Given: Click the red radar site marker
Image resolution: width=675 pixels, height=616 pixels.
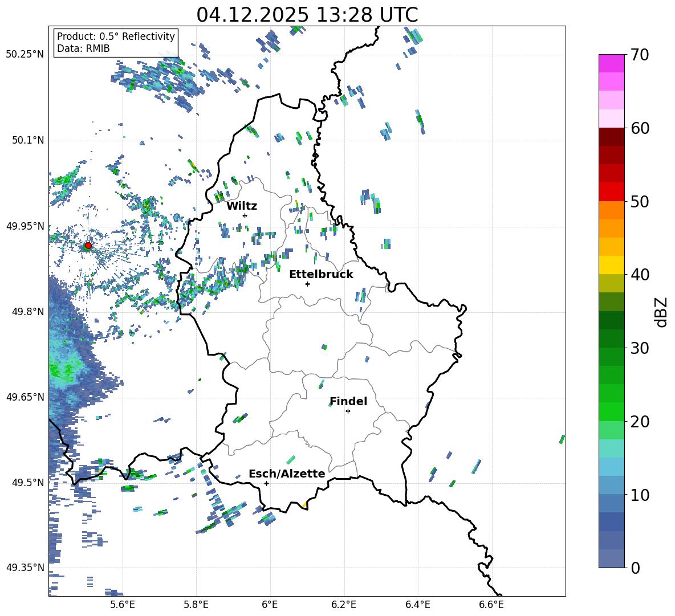Looking at the screenshot, I should tap(88, 245).
